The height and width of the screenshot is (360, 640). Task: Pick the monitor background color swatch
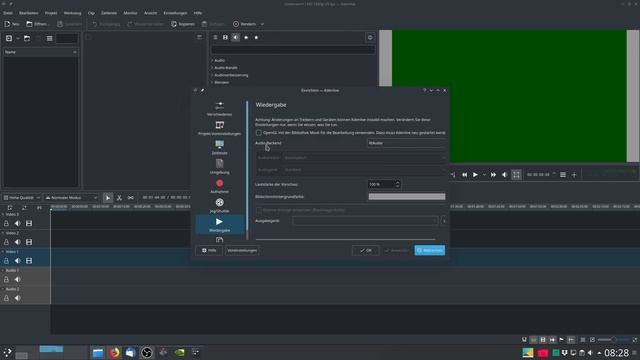[x=407, y=197]
